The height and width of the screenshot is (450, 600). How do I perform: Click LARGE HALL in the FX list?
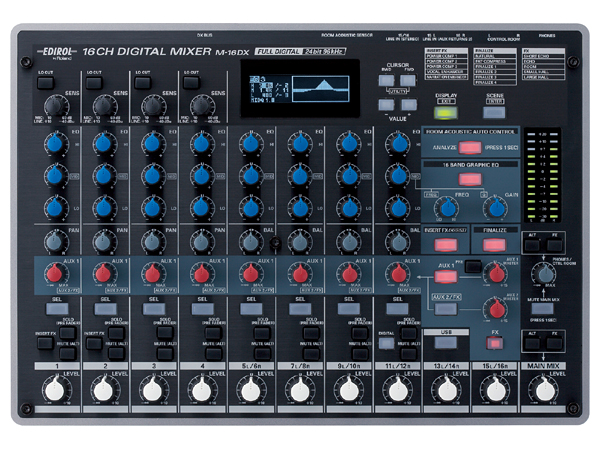pos(543,77)
